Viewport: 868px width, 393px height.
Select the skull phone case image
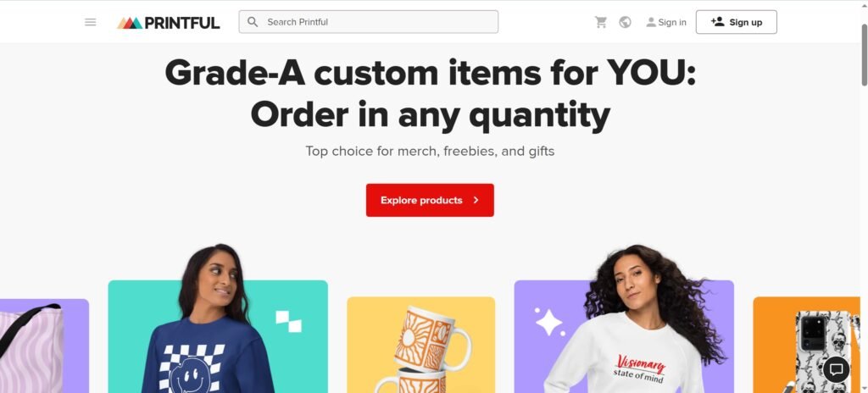[x=807, y=345]
